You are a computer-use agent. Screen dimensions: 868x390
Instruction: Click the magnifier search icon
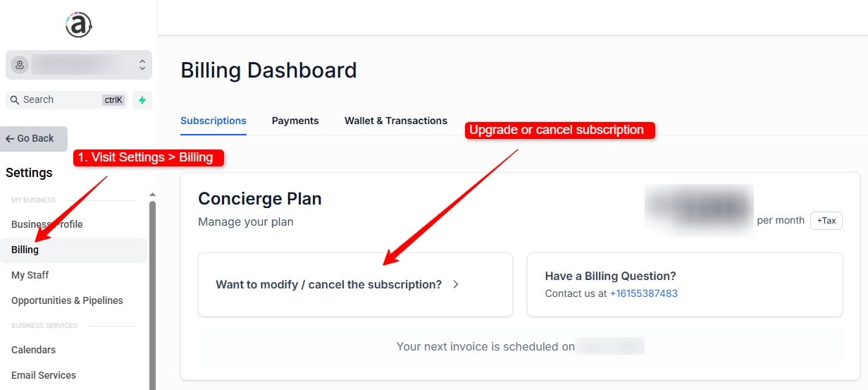14,100
